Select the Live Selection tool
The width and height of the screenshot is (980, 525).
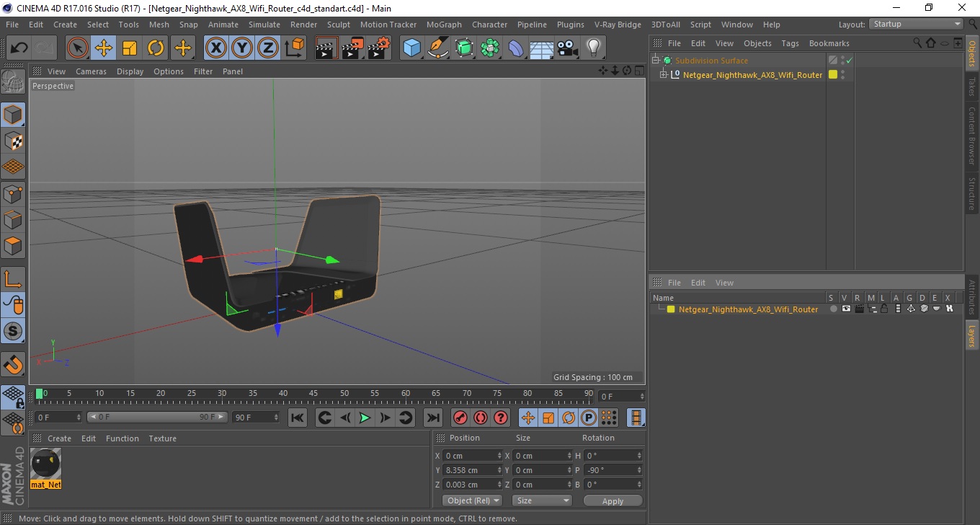[78, 48]
